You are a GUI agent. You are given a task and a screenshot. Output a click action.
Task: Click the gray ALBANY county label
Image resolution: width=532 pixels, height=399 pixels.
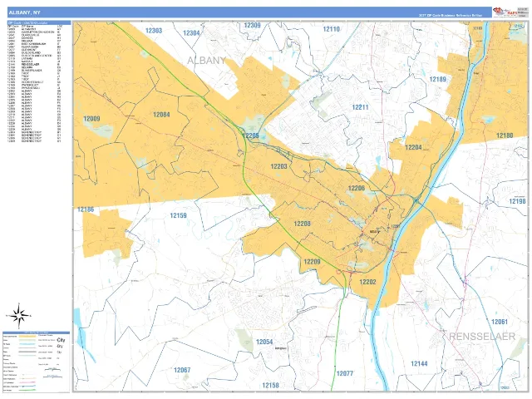tap(207, 61)
